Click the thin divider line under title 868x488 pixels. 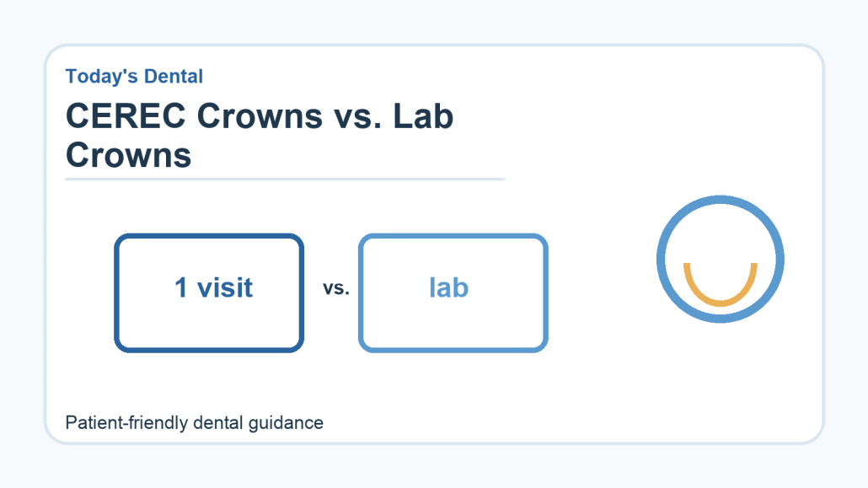285,179
